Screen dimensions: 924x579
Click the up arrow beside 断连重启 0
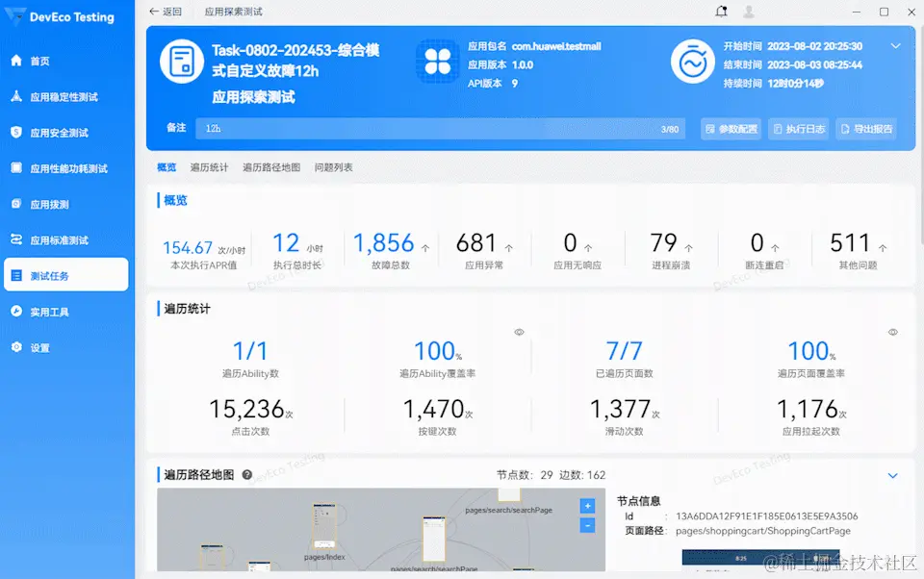point(775,248)
